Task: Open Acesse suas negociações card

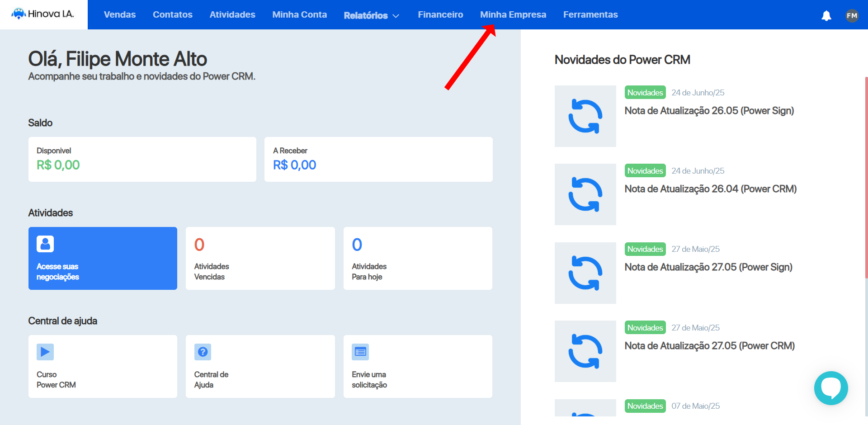Action: click(103, 258)
